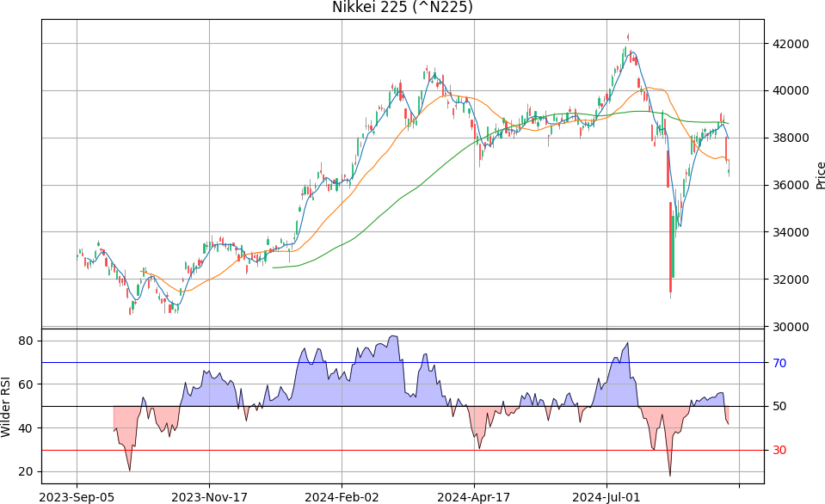
Task: Click the 2024-Feb-02 date label
Action: 342,497
